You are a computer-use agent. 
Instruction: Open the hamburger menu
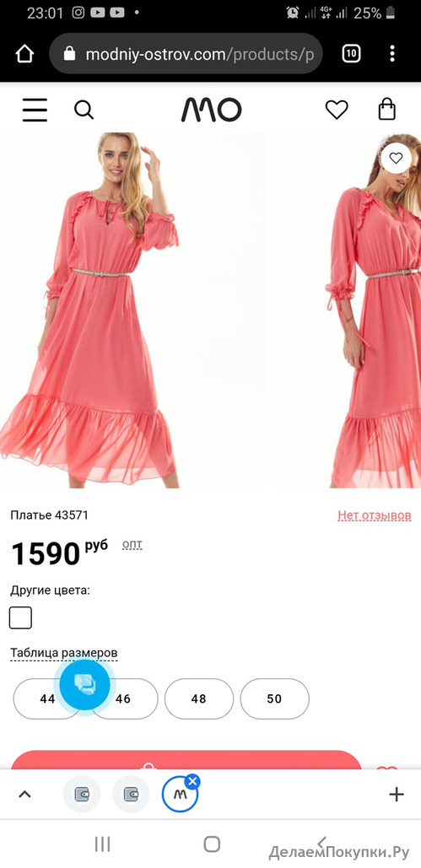coord(35,111)
